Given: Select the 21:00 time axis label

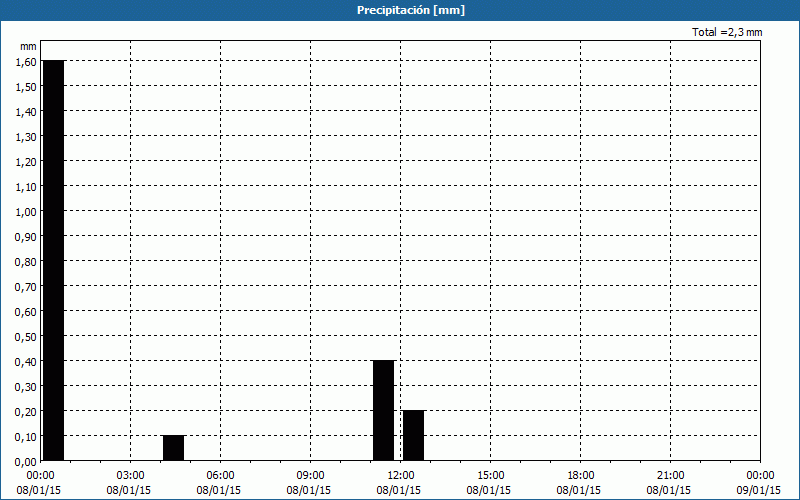Looking at the screenshot, I should tap(670, 475).
